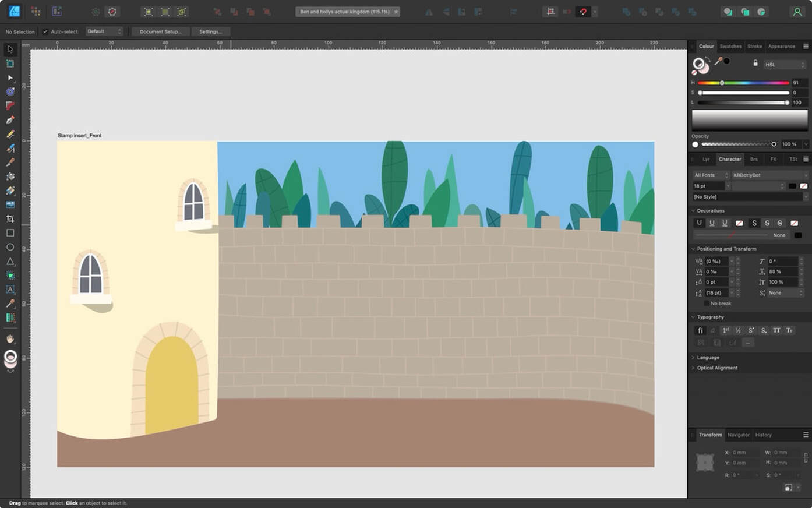Image resolution: width=812 pixels, height=508 pixels.
Task: Open the Colour panel options menu
Action: click(x=806, y=46)
